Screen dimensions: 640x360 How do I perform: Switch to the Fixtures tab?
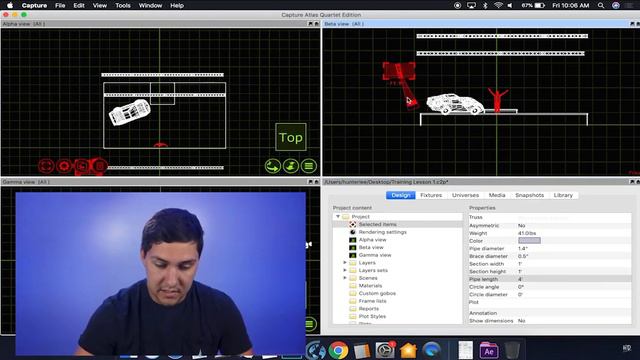click(431, 195)
